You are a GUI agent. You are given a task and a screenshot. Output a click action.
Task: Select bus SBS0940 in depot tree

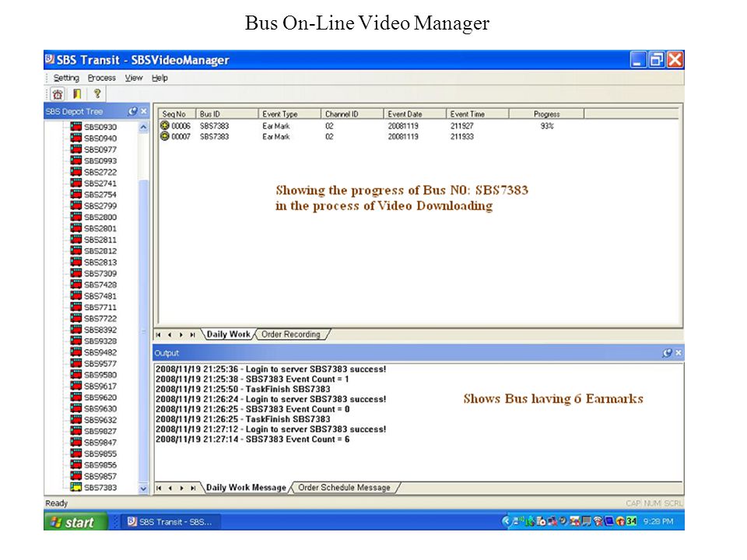pyautogui.click(x=100, y=138)
